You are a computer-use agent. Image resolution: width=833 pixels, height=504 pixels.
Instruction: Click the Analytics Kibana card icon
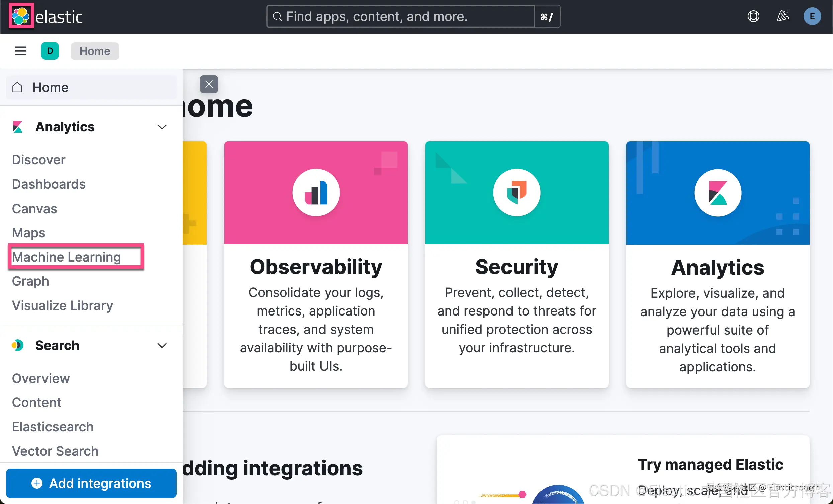[x=717, y=193]
